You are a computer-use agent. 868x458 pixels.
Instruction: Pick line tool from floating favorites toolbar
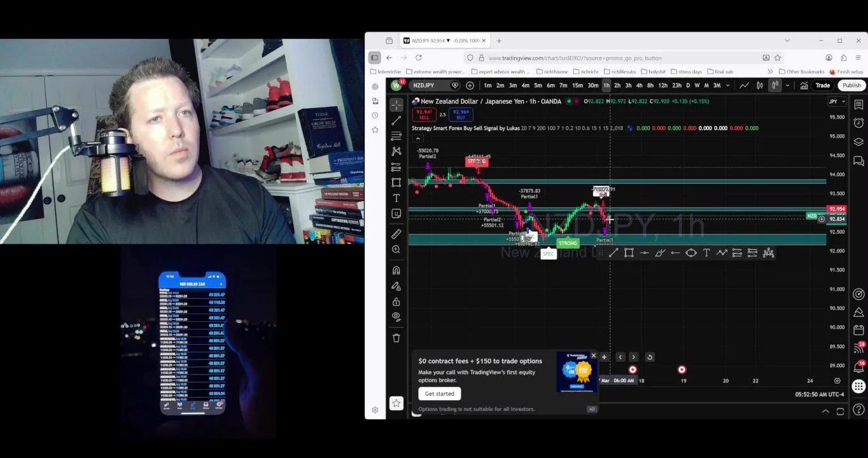(613, 253)
